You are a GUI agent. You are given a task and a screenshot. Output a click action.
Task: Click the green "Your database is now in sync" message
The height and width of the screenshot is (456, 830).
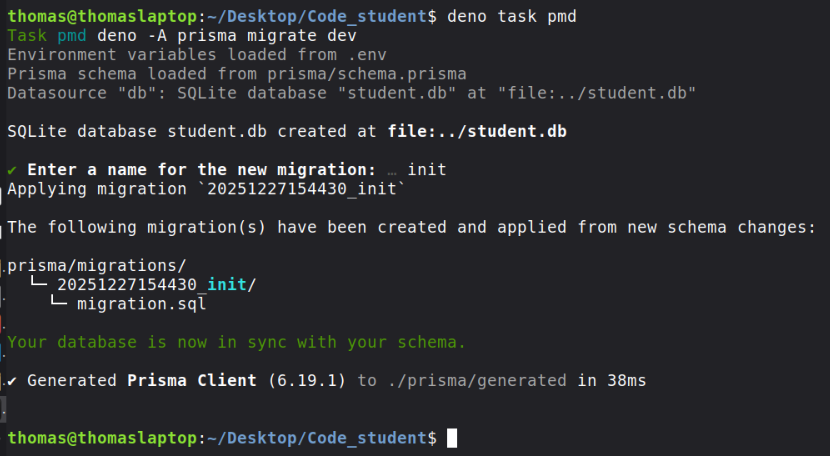click(236, 342)
